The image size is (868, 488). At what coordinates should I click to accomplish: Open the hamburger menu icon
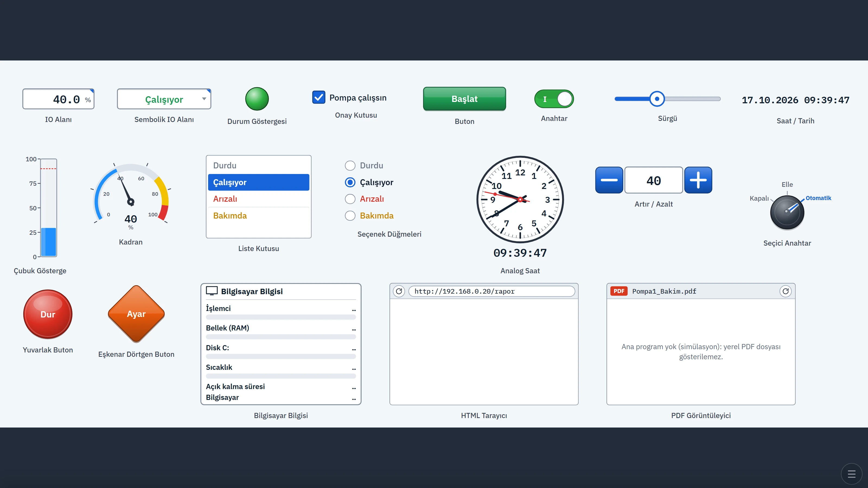(x=851, y=474)
